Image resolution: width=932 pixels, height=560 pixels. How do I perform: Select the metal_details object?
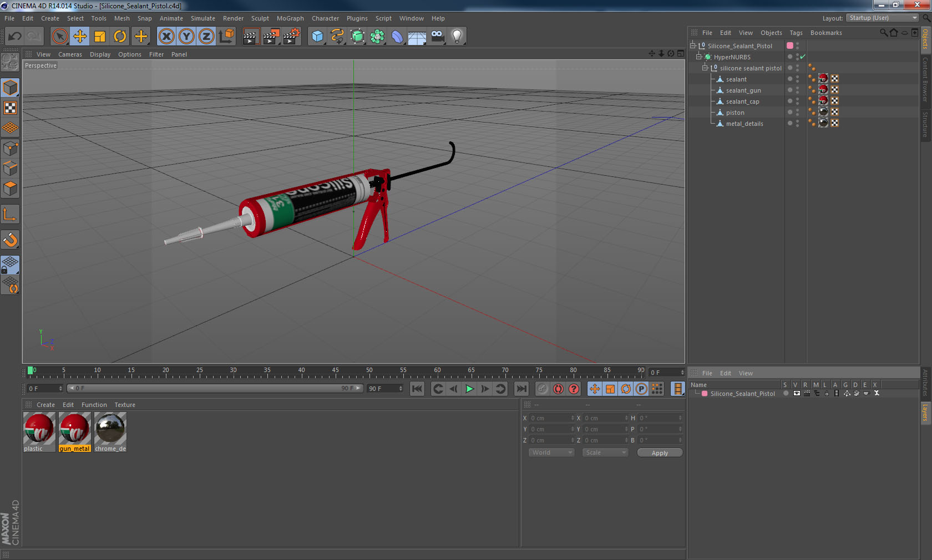[x=744, y=124]
